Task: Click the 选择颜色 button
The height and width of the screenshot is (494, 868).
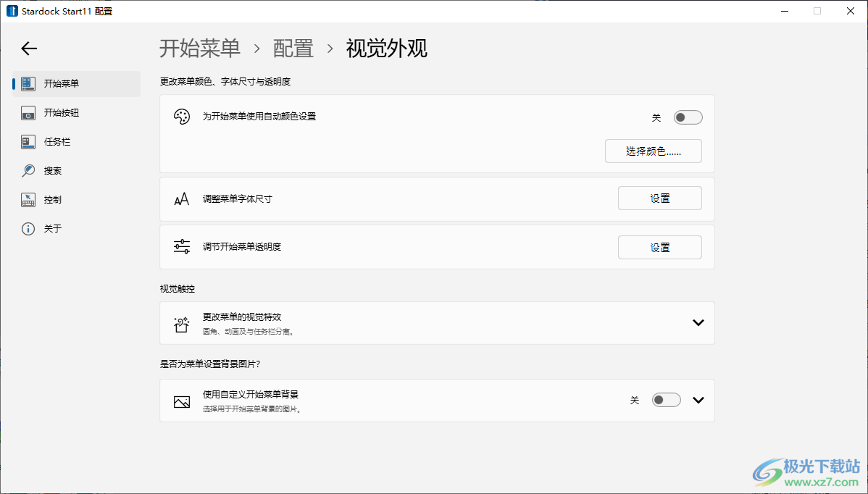Action: pos(653,151)
